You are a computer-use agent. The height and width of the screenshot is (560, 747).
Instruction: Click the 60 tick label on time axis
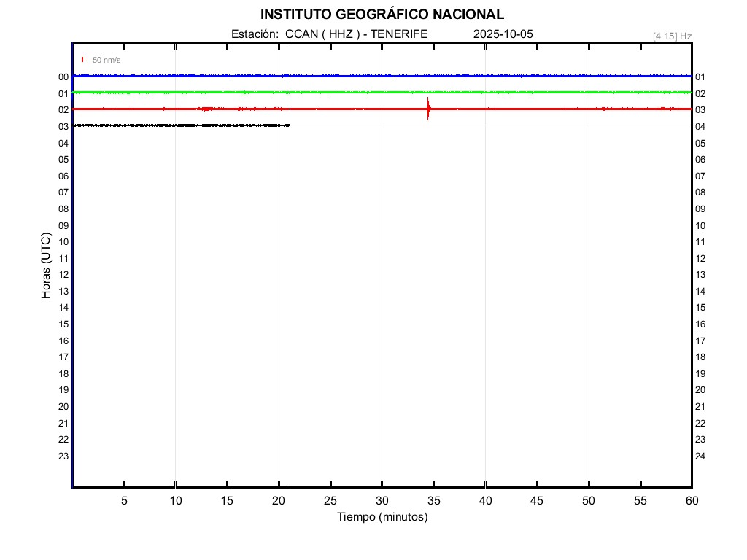coord(691,501)
